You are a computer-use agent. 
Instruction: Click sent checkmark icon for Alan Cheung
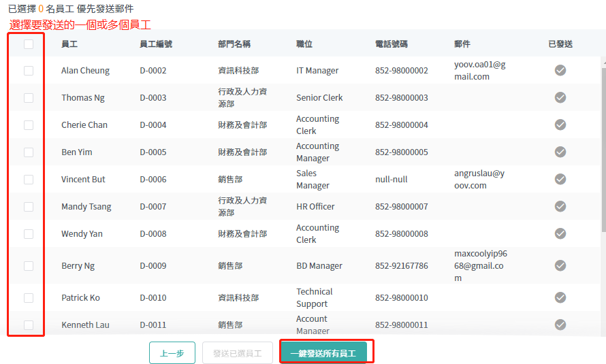560,70
